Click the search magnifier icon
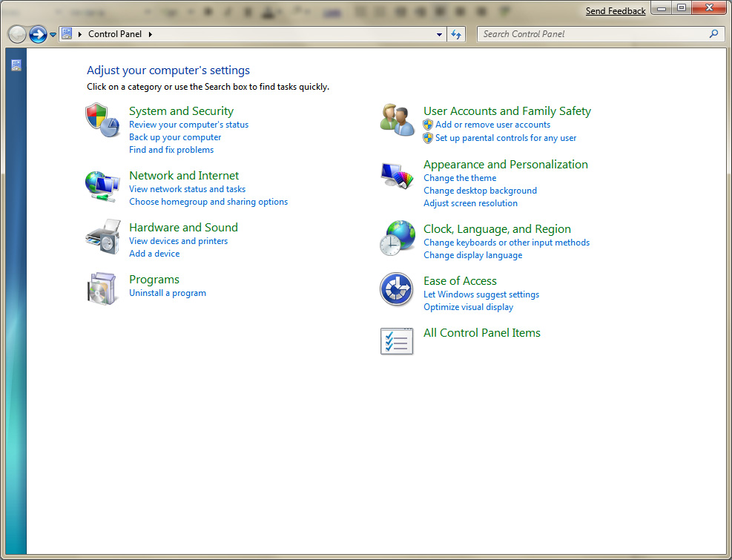The image size is (732, 560). 713,33
